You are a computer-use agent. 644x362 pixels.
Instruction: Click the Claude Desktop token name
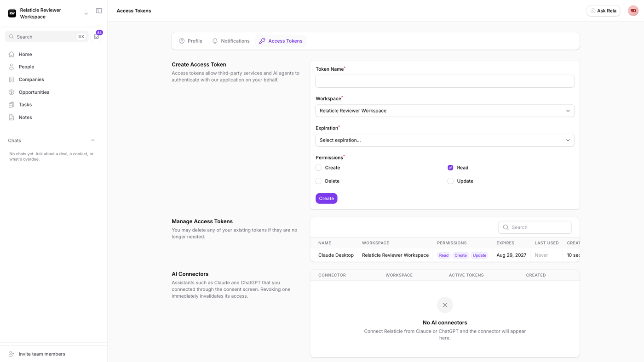(336, 255)
